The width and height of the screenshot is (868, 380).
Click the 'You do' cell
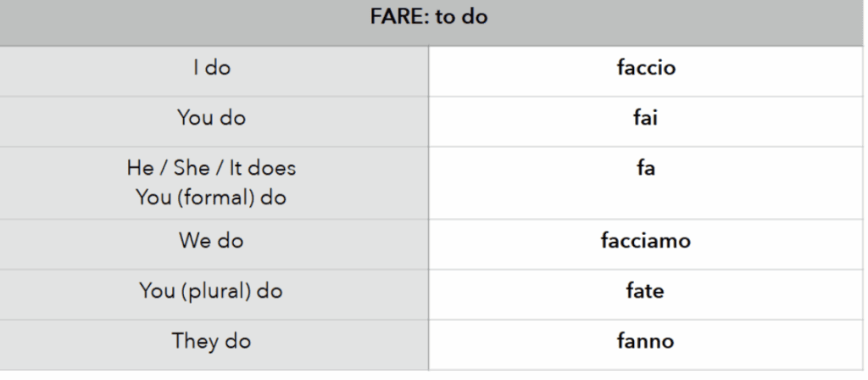coord(211,117)
